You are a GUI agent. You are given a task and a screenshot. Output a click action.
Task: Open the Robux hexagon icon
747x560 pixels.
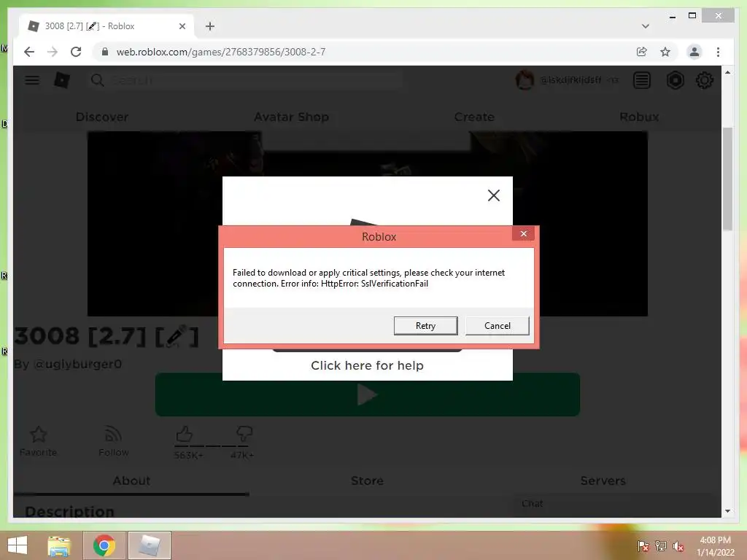[x=675, y=80]
